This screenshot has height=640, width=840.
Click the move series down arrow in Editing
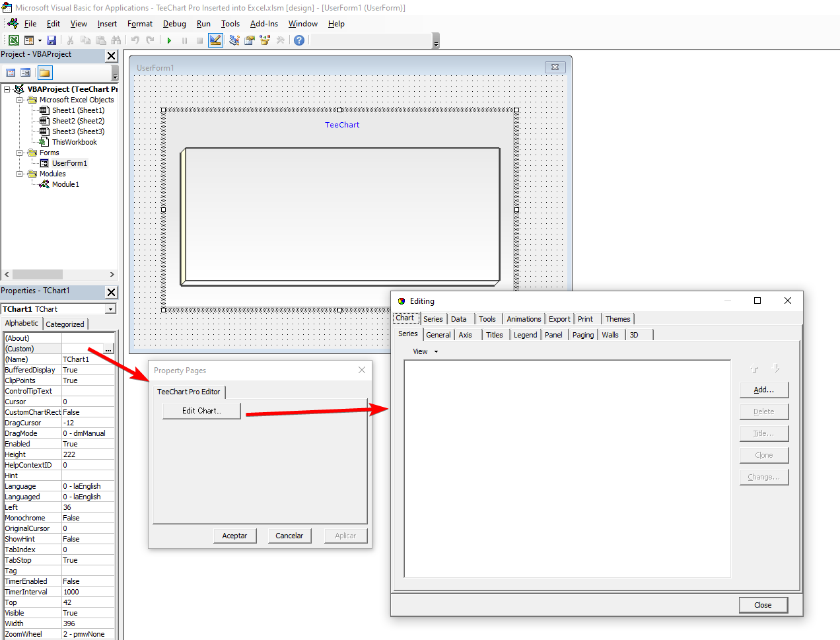click(776, 369)
